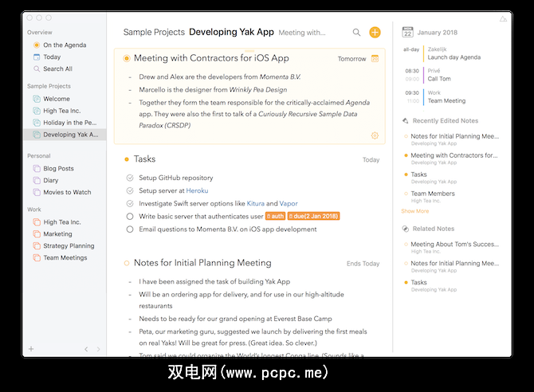The height and width of the screenshot is (392, 534).
Task: Click the January 2018 month label
Action: 438,33
